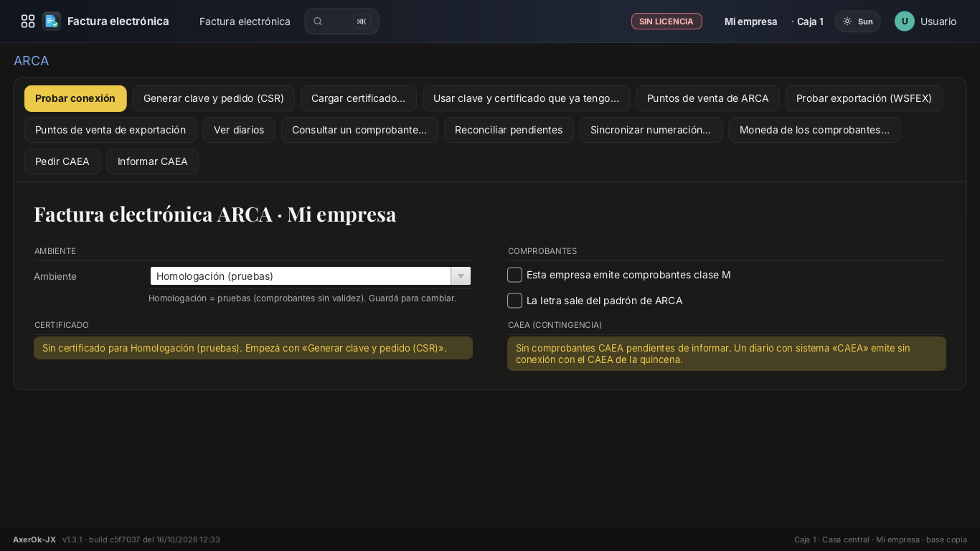Click the 'Sin comprobantes CAEA pendientes' notice
The width and height of the screenshot is (980, 551).
(x=727, y=354)
